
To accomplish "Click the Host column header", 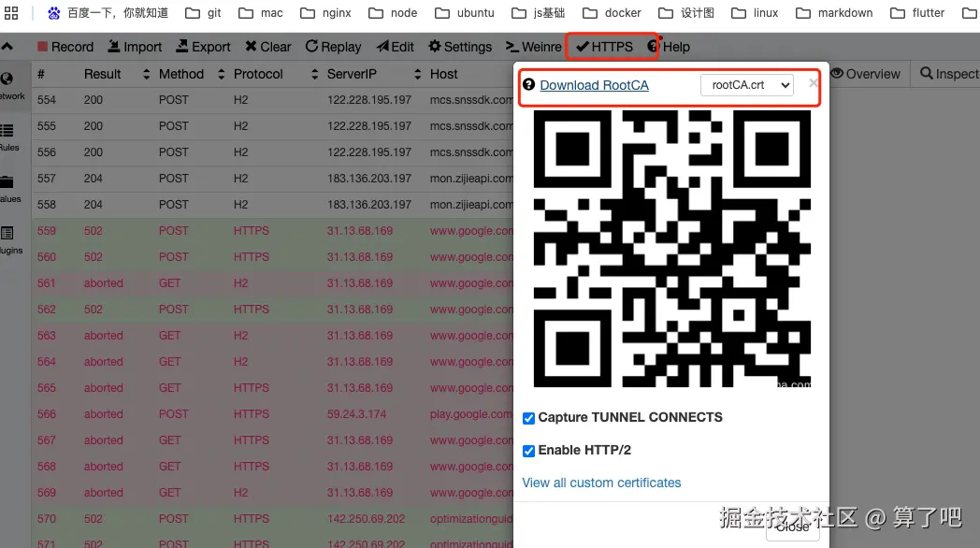I will click(x=444, y=74).
